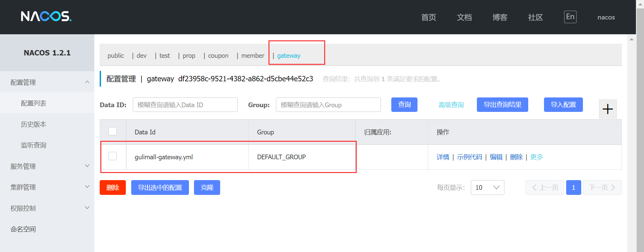Viewport: 644px width, 252px height.
Task: Open 博客 in top navigation
Action: (x=500, y=17)
